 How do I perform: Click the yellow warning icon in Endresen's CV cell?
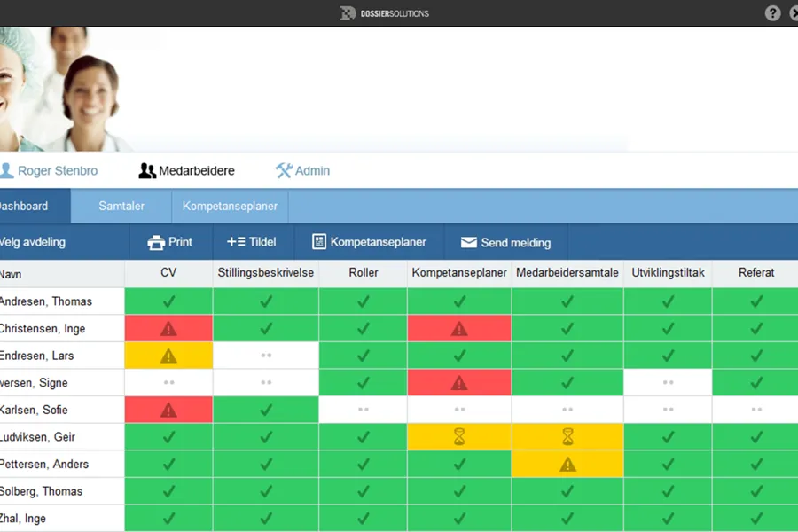tap(168, 356)
